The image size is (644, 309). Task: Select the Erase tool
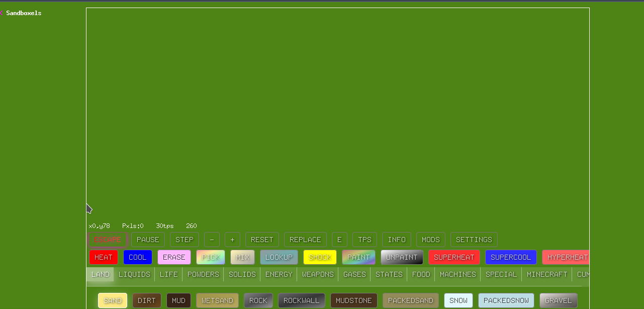point(174,257)
